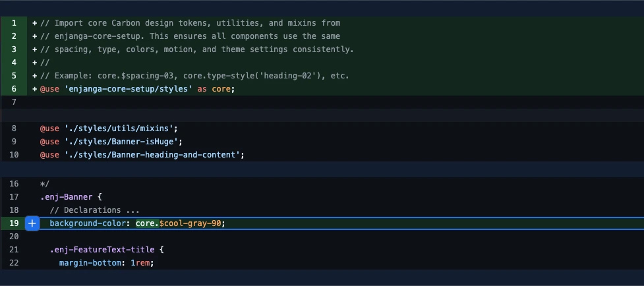
Task: Click the comment starting 'Import core Carbon'
Action: click(190, 23)
